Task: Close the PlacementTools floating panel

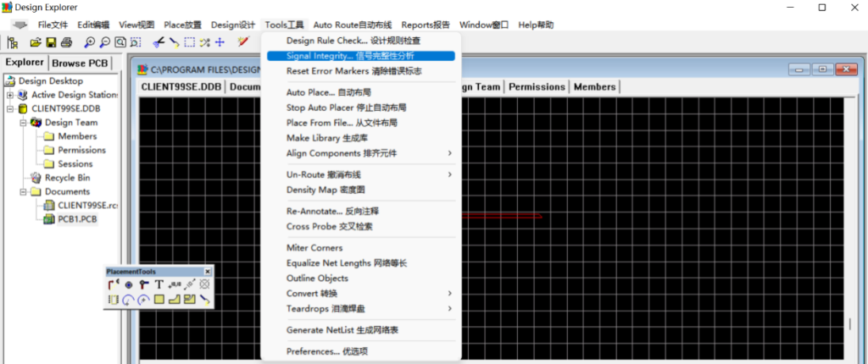Action: [207, 271]
